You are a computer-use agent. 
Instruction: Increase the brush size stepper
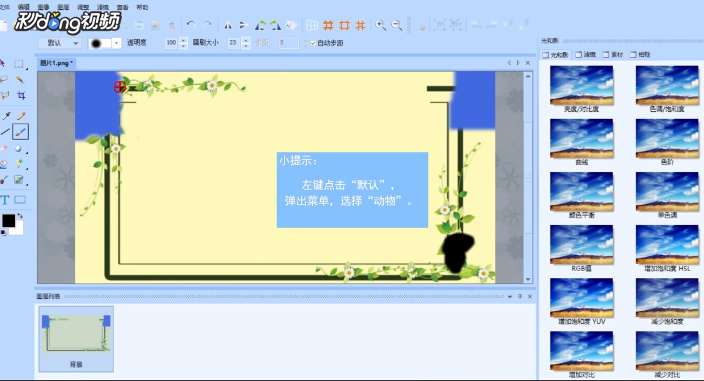[x=246, y=40]
